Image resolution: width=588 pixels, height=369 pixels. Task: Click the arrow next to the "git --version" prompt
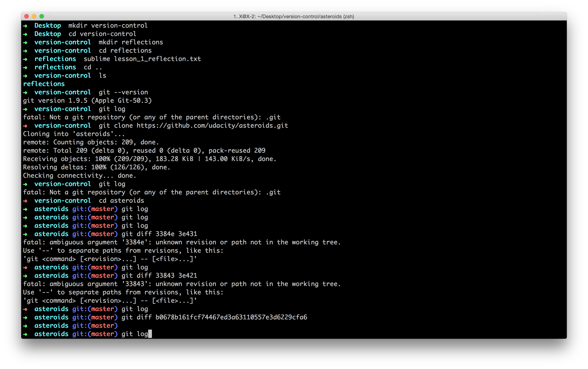point(26,92)
